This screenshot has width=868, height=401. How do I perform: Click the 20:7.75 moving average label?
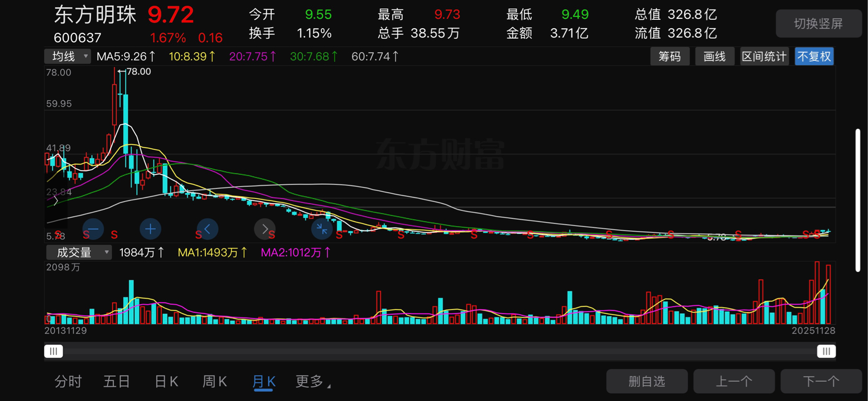coord(252,56)
